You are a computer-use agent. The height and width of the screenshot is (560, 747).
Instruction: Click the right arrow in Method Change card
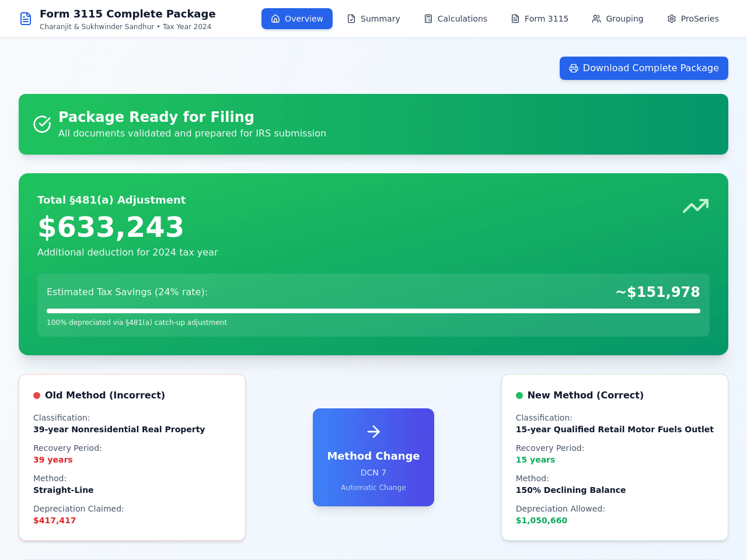click(x=373, y=432)
